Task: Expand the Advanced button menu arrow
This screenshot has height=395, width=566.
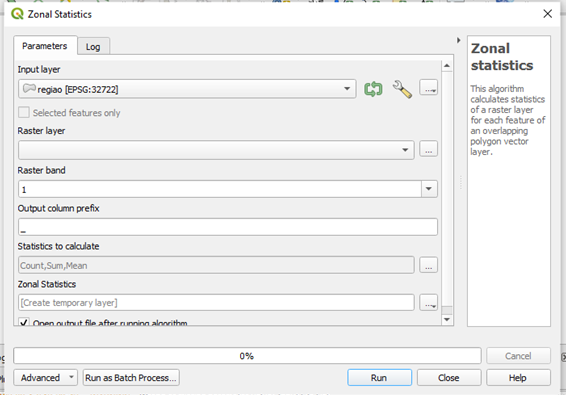Action: [71, 377]
